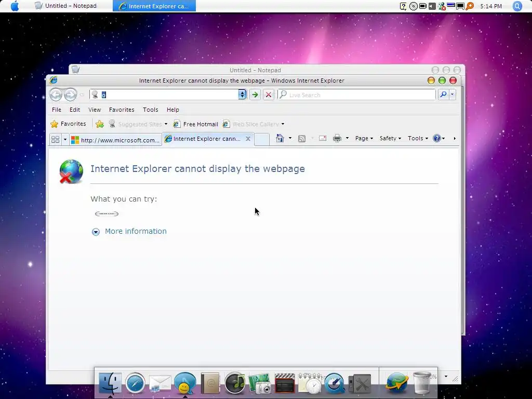Click the green Go arrow button
Viewport: 532px width, 399px height.
tap(255, 95)
